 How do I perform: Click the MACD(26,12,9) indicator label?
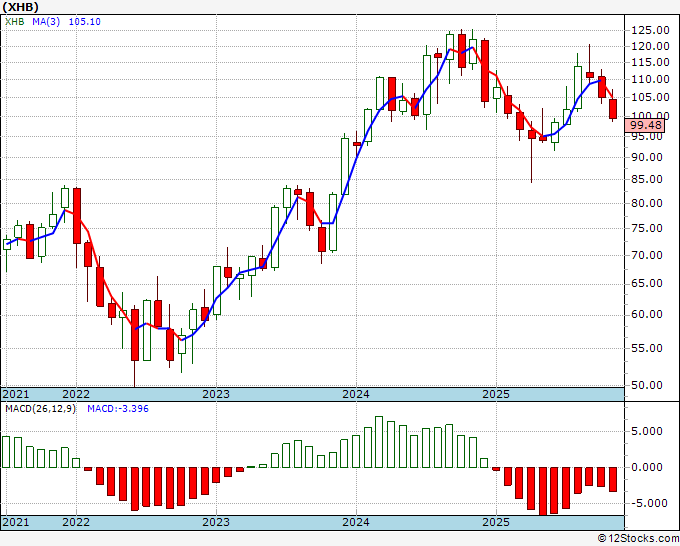tap(40, 409)
